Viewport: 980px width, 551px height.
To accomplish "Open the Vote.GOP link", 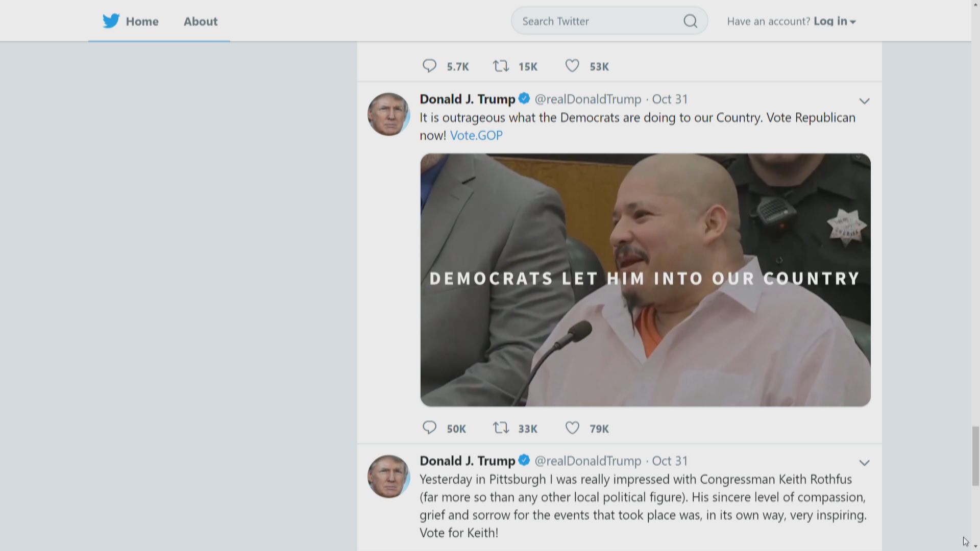I will click(x=476, y=135).
